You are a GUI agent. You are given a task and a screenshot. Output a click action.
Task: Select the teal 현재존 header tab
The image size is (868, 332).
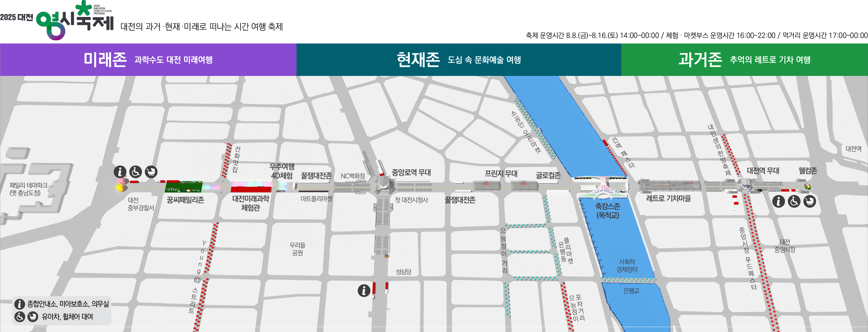click(459, 60)
